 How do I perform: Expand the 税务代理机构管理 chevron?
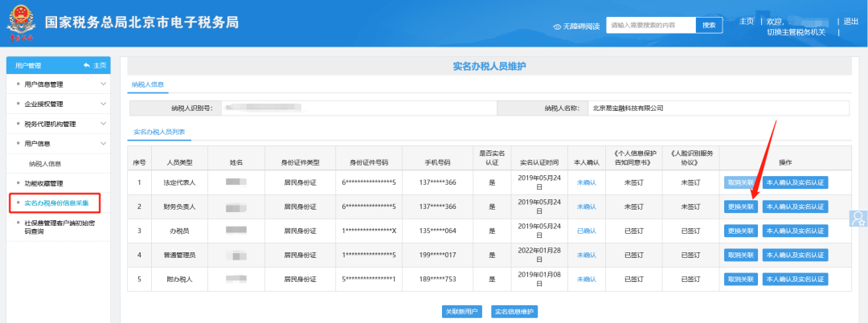pos(103,124)
